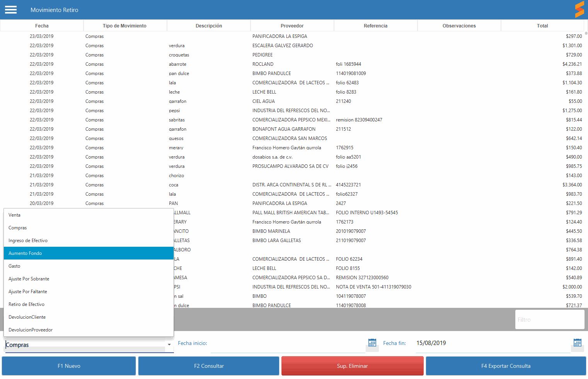Image resolution: width=588 pixels, height=379 pixels.
Task: Click F4 Exportar Consulta button
Action: 506,366
